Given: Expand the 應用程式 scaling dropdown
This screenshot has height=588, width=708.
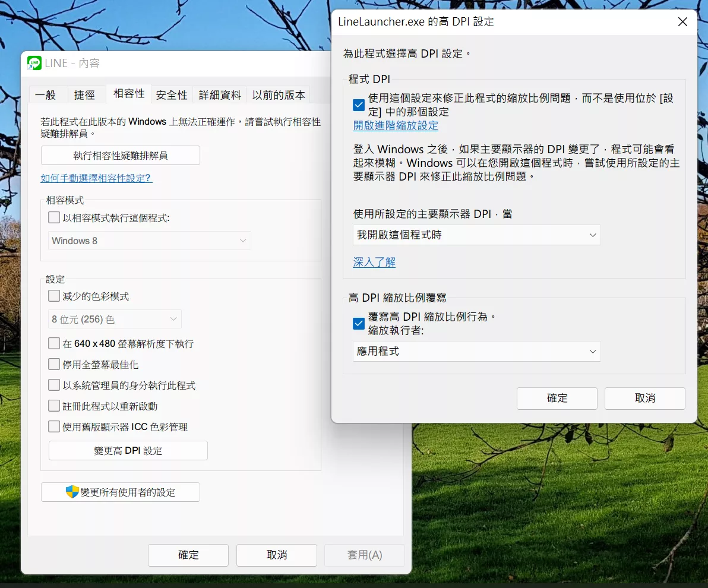Looking at the screenshot, I should click(x=477, y=352).
